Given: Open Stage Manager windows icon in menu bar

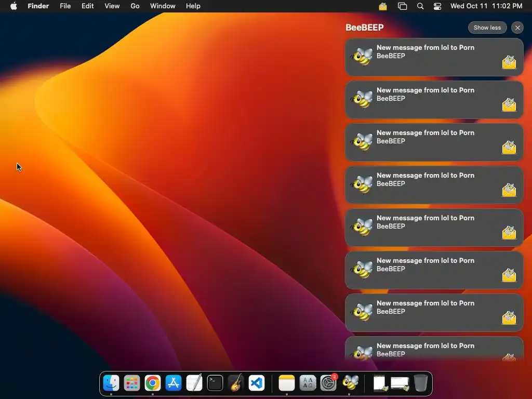Looking at the screenshot, I should (x=402, y=6).
